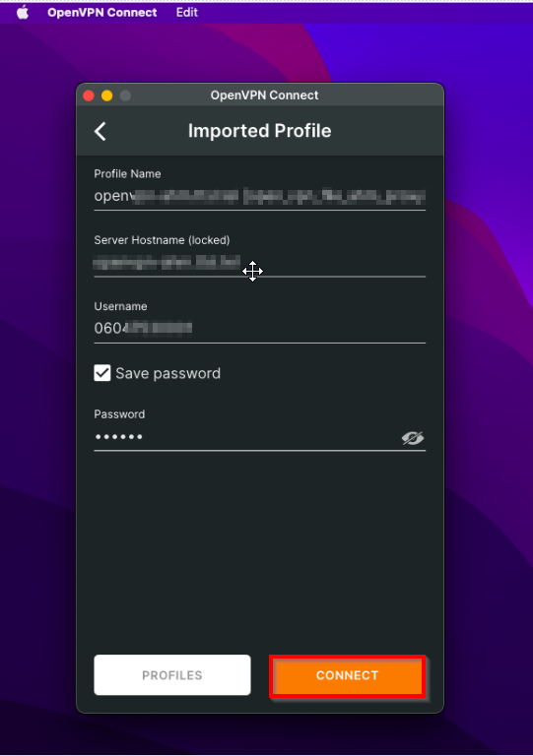This screenshot has width=533, height=756.
Task: Click the OpenVPN Connect window title bar
Action: (x=264, y=94)
